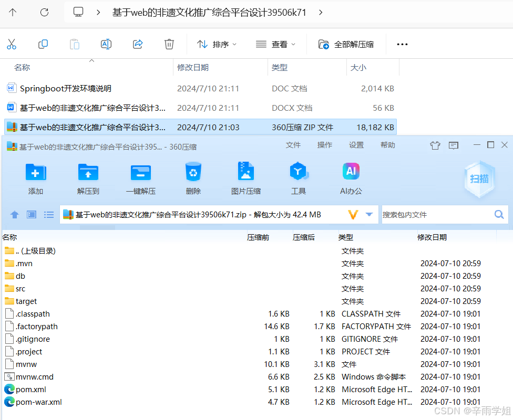Image resolution: width=513 pixels, height=420 pixels.
Task: Sort Explorer list by 修改日期 column
Action: (193, 67)
